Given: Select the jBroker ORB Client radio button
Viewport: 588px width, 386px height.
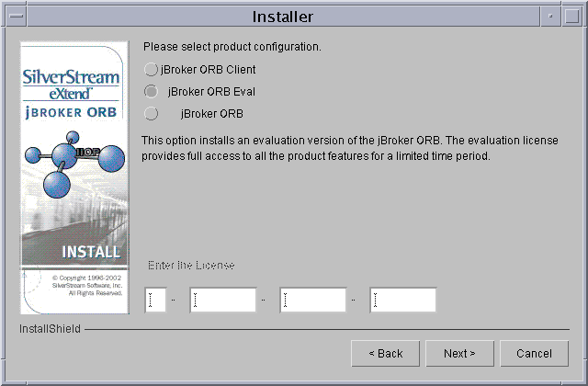Looking at the screenshot, I should click(151, 70).
